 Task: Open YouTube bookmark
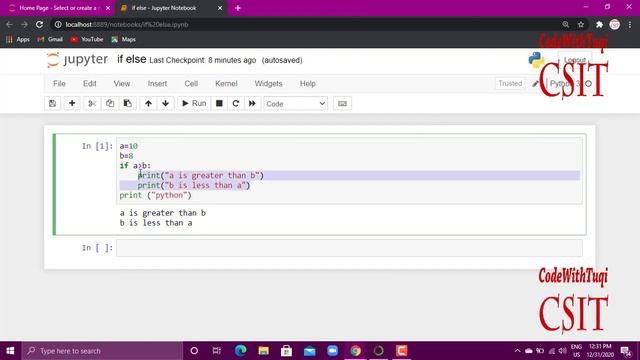click(x=87, y=40)
